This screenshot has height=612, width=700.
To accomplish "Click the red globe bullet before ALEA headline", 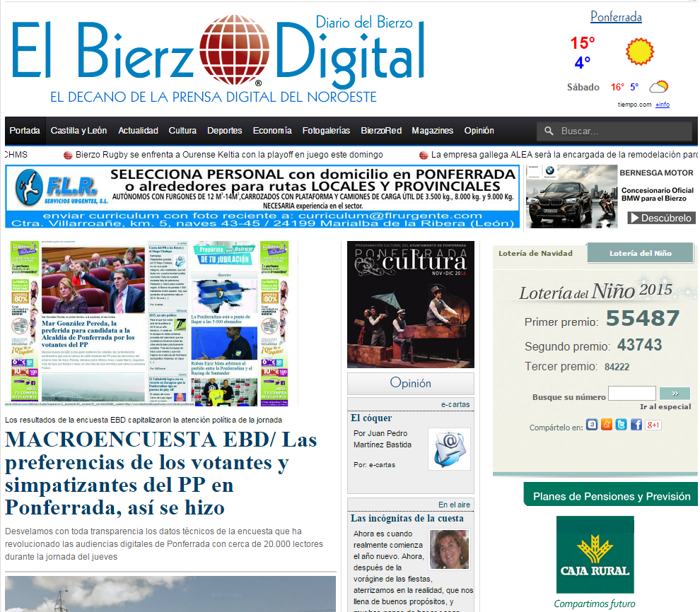I will coord(424,155).
